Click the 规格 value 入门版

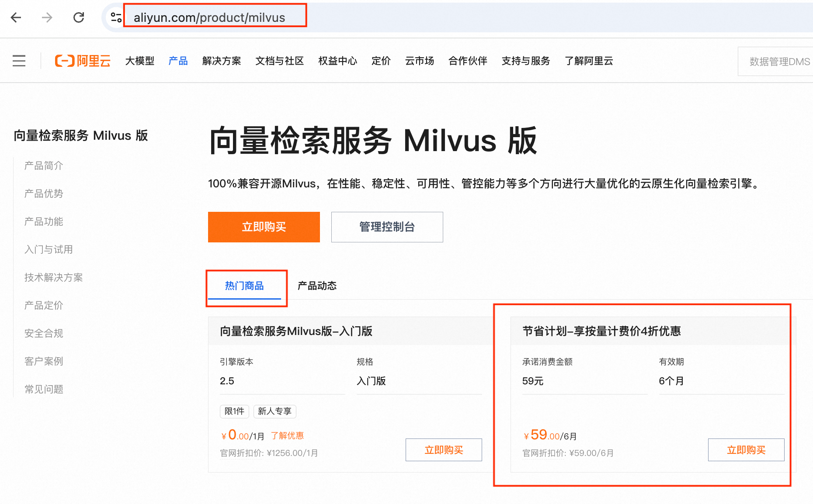pos(371,381)
